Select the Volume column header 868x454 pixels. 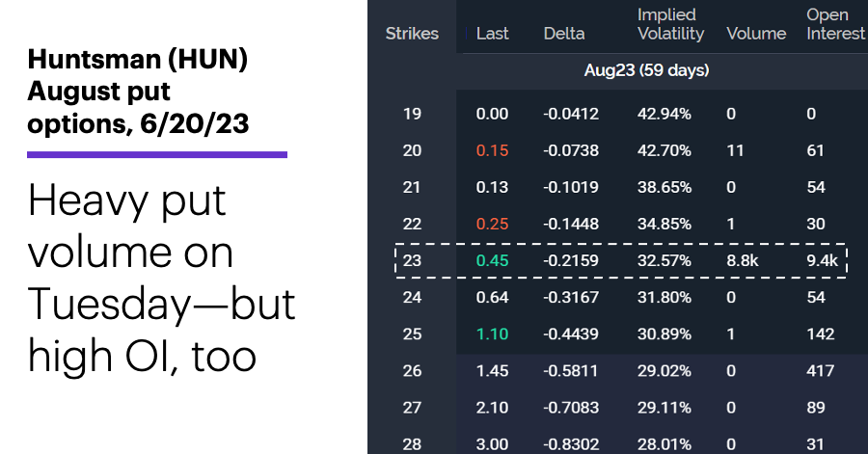click(x=756, y=34)
